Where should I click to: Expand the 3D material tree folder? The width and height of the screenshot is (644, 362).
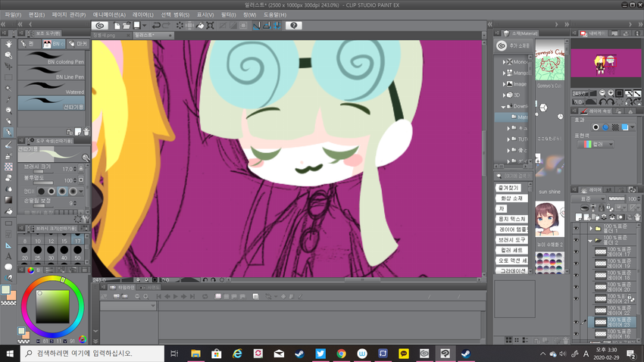505,95
